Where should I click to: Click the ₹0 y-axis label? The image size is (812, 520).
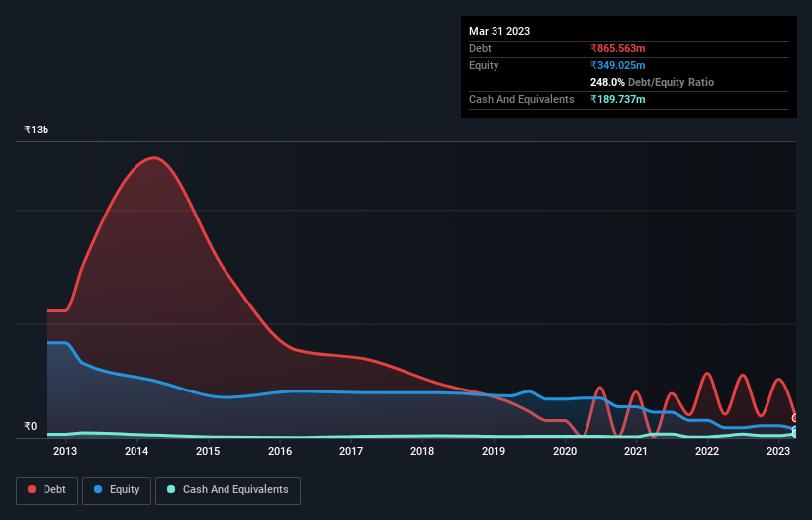(x=31, y=426)
